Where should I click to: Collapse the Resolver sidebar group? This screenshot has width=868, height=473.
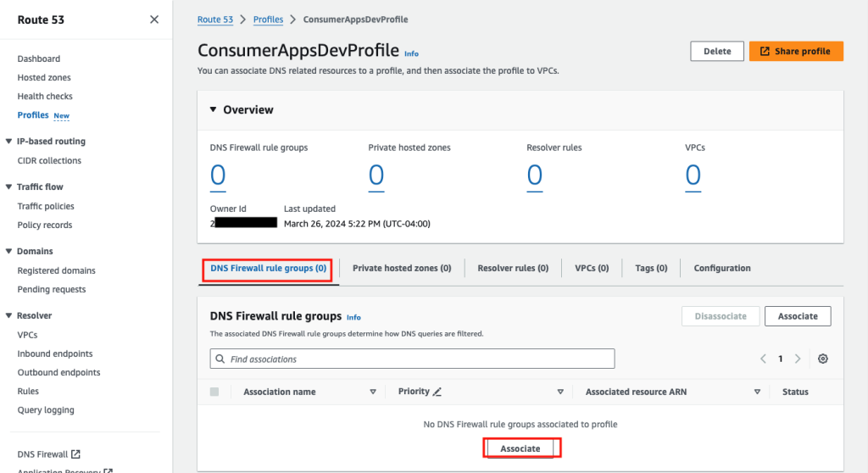point(8,315)
